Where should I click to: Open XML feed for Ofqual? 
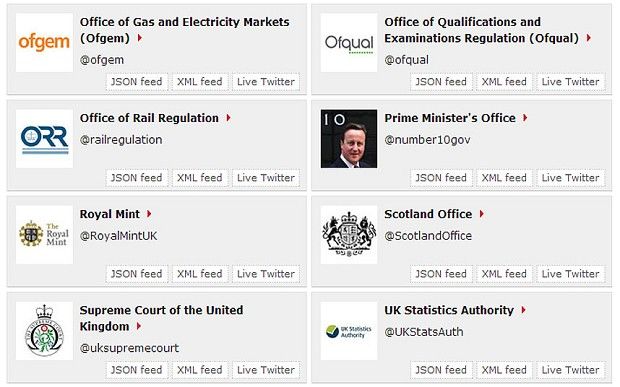tap(504, 82)
